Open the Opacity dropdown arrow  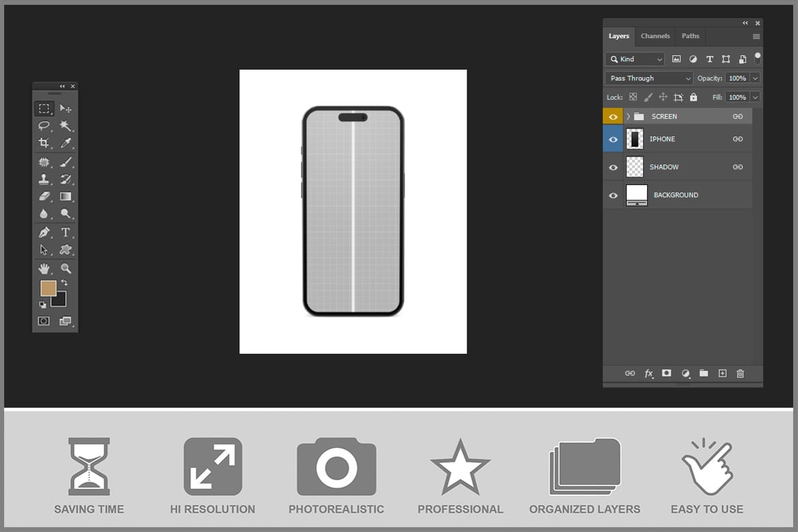tap(755, 78)
